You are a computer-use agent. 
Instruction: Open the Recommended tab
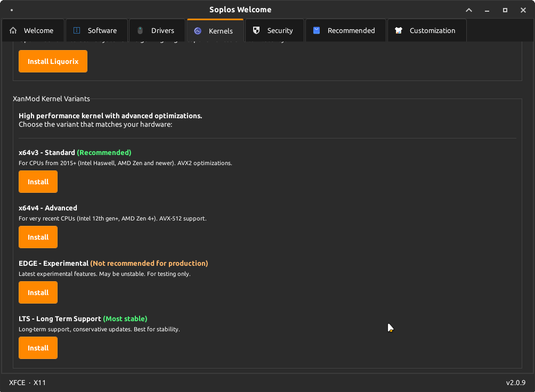click(346, 30)
